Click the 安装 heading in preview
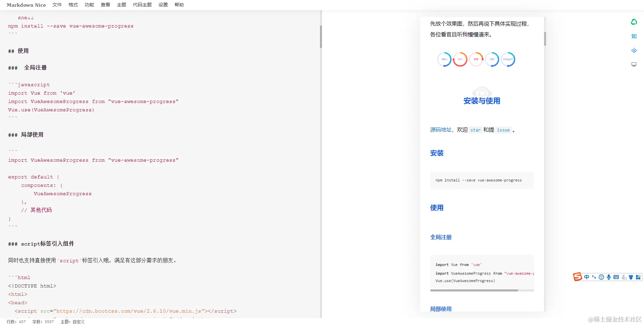This screenshot has height=325, width=644. click(x=437, y=153)
